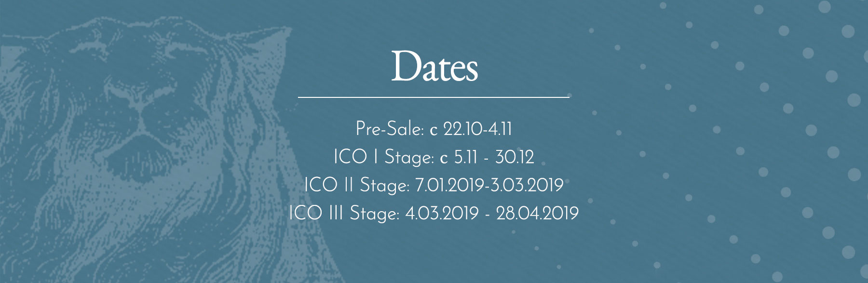Select the ICO III Stage label
Image resolution: width=868 pixels, height=283 pixels.
(344, 213)
